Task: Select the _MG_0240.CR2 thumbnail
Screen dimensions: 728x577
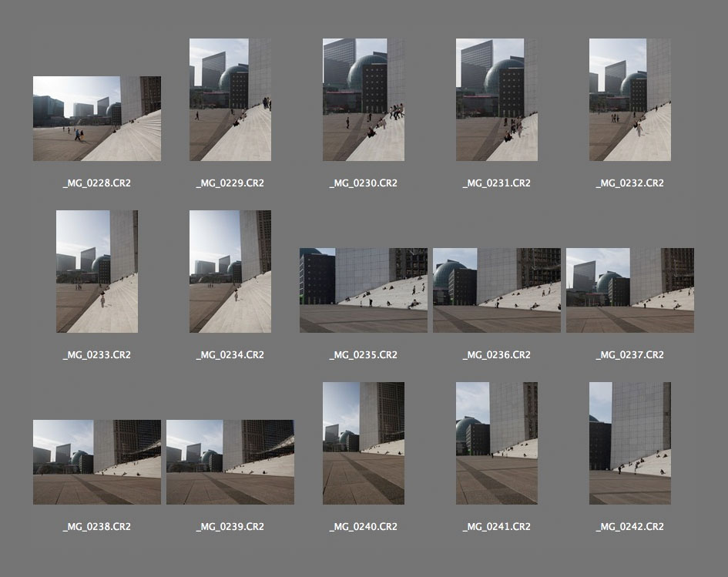Action: click(x=363, y=444)
